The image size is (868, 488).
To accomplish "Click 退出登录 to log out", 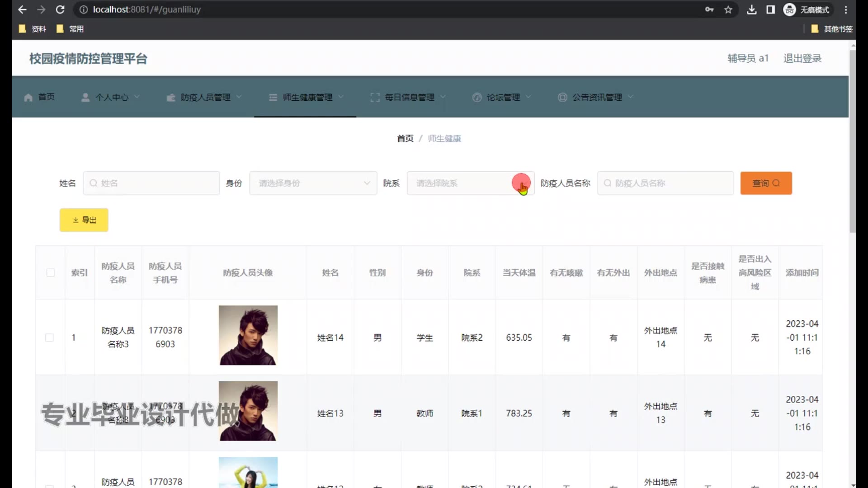I will coord(802,58).
